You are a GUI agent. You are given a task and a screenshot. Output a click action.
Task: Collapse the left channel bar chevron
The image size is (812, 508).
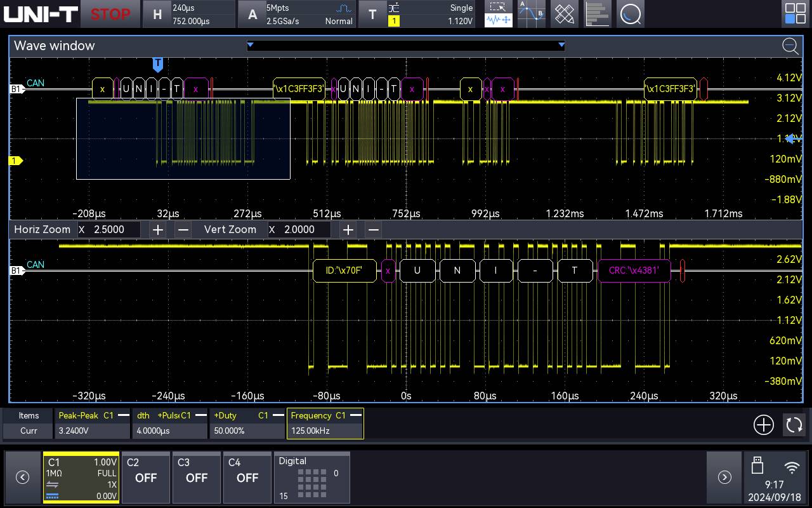22,477
